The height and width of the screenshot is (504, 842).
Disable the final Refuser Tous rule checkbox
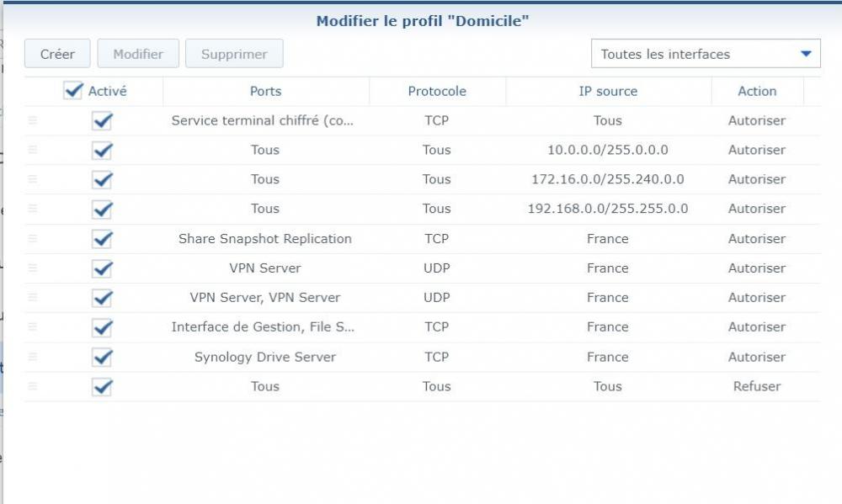102,386
